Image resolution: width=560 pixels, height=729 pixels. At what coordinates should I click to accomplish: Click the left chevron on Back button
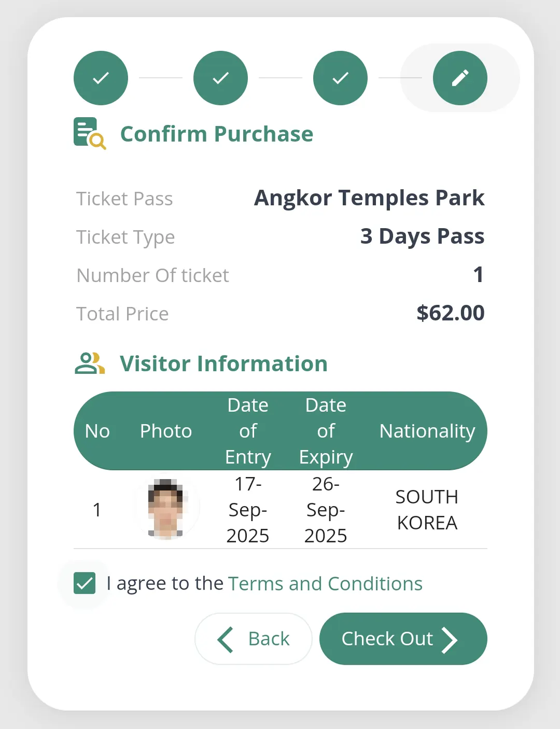pos(225,639)
